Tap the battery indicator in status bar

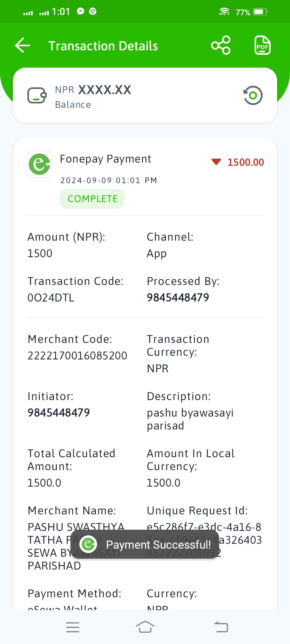tap(260, 12)
